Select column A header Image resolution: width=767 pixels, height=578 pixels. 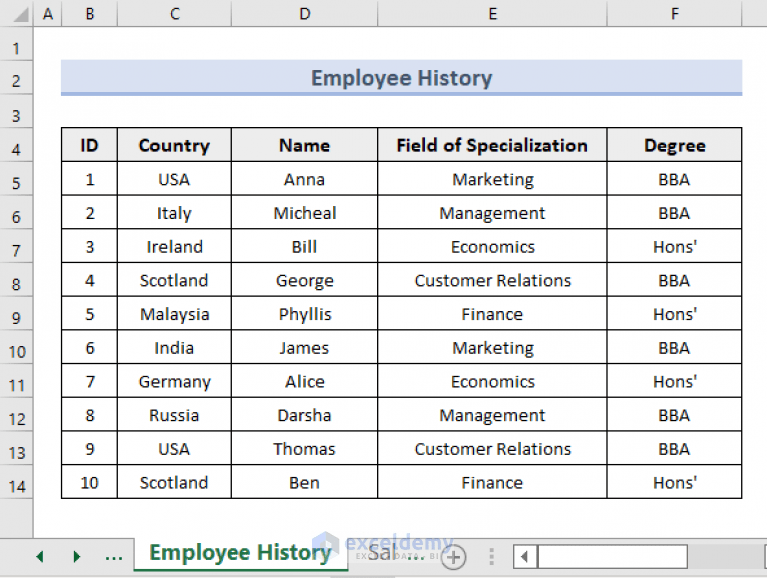(48, 14)
